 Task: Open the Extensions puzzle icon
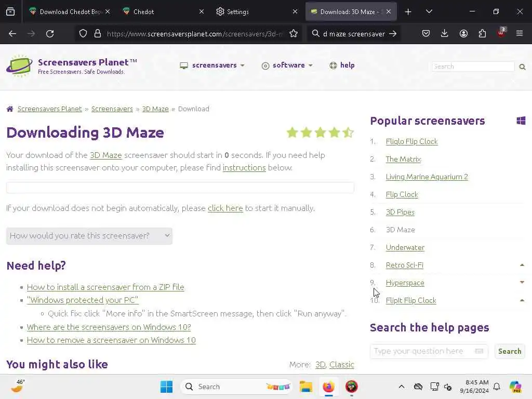482,34
